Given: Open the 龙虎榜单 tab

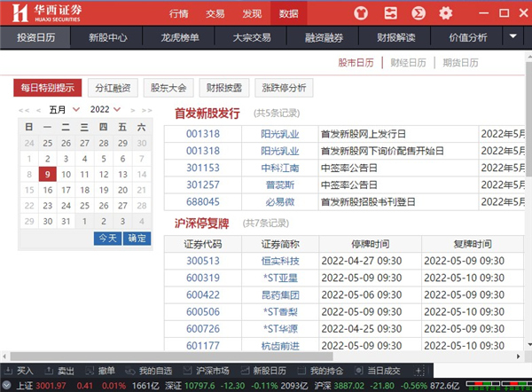Looking at the screenshot, I should (x=181, y=38).
